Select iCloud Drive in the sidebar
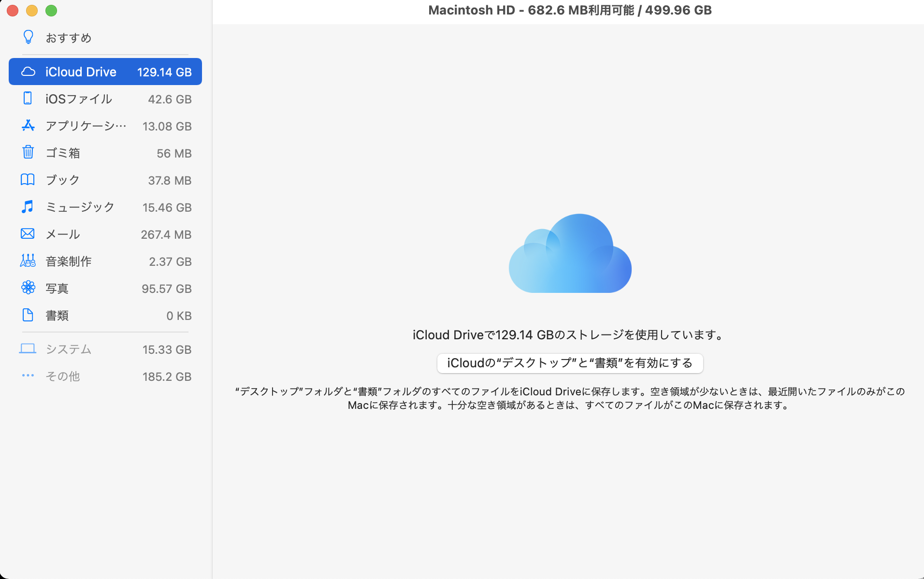This screenshot has width=924, height=579. click(x=105, y=72)
